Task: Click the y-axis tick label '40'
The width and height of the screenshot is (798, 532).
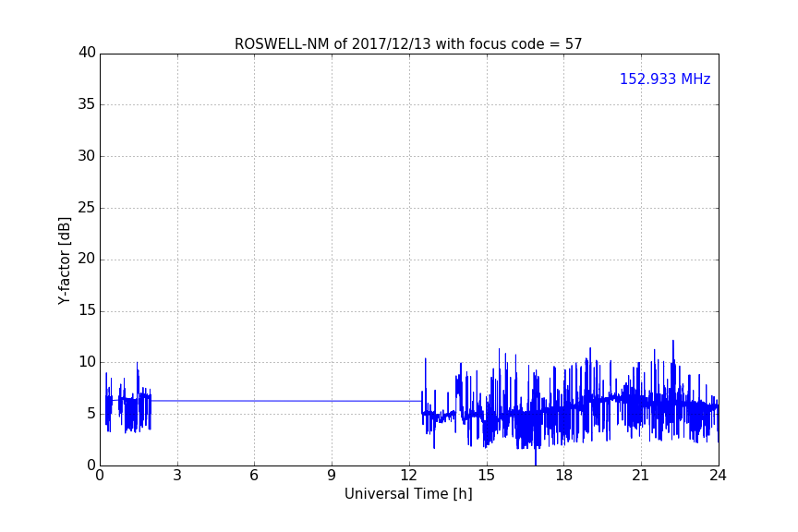Action: (x=87, y=53)
